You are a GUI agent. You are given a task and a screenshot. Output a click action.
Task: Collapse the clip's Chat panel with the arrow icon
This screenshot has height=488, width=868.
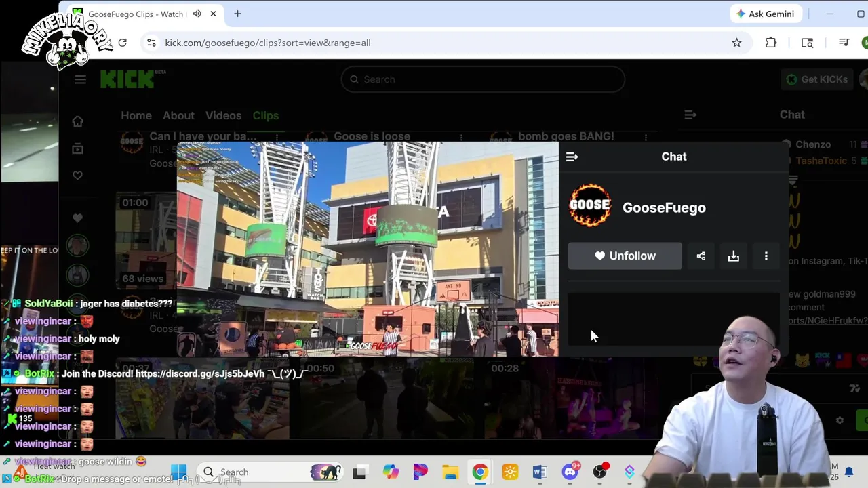(x=572, y=157)
